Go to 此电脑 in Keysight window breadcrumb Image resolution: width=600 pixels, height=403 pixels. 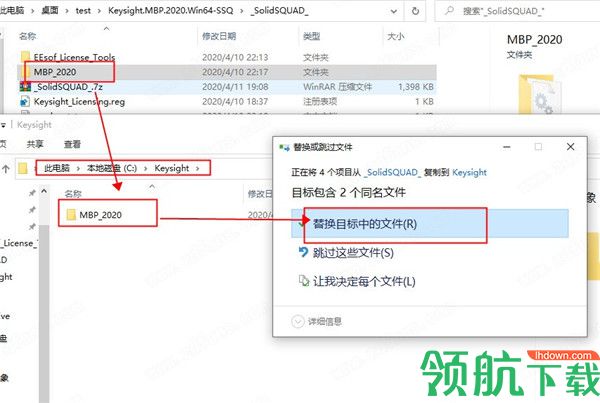click(x=57, y=168)
